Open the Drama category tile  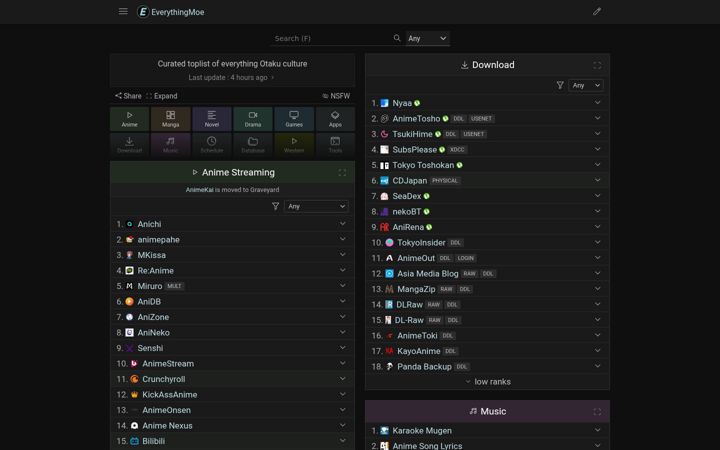pos(253,119)
